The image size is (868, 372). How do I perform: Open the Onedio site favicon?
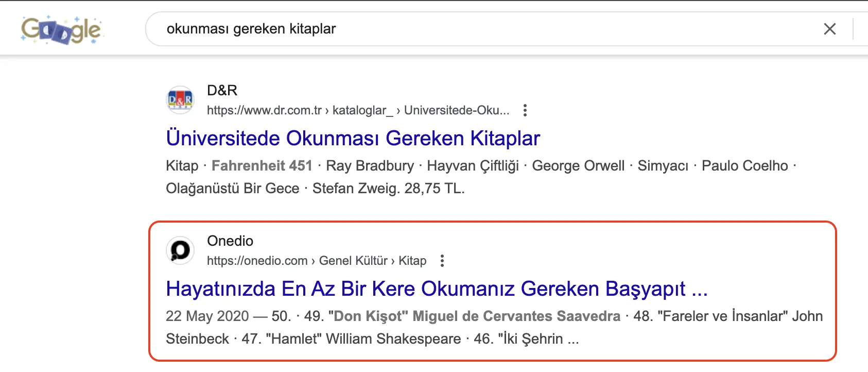coord(180,250)
